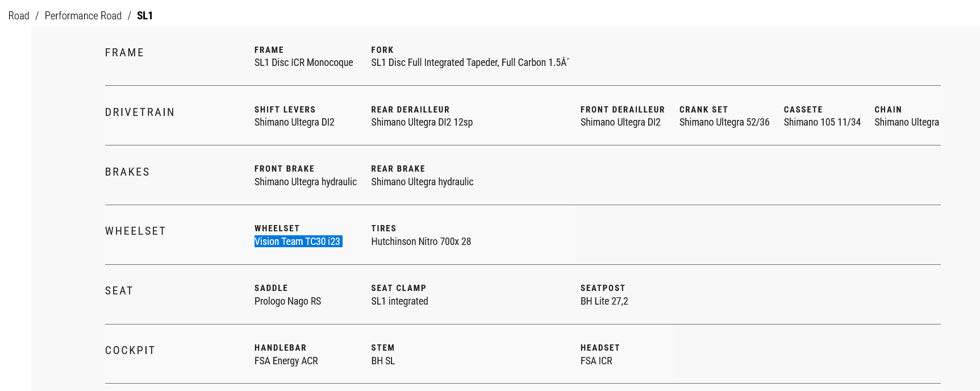Click the DRIVETRAIN section heading
The height and width of the screenshot is (391, 980).
[140, 113]
